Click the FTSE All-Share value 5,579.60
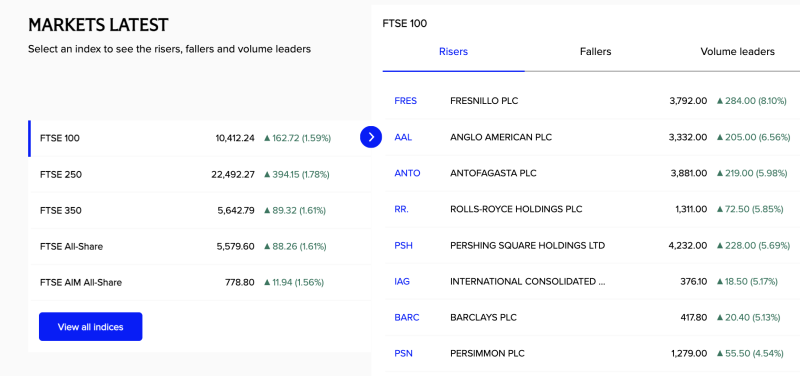 (235, 246)
